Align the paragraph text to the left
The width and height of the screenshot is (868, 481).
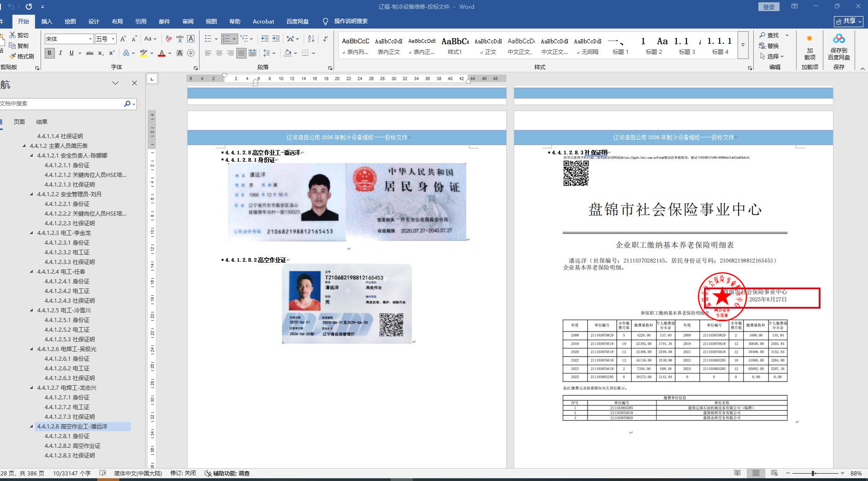208,53
